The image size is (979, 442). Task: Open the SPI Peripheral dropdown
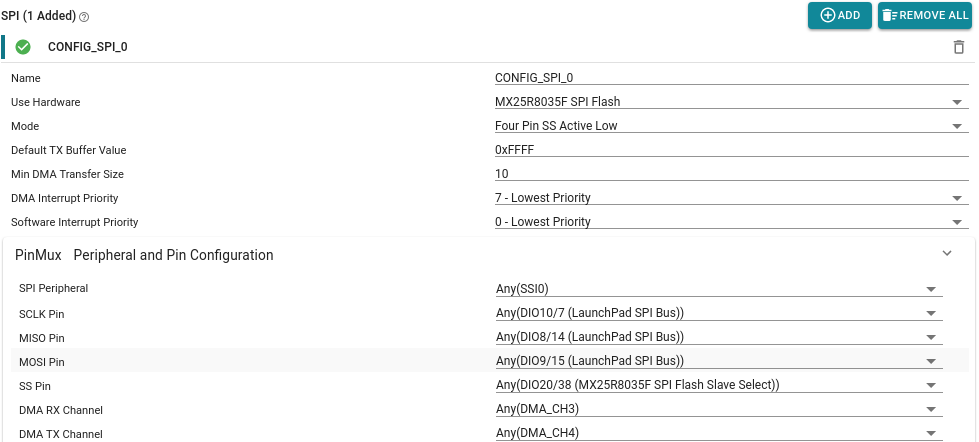[x=718, y=289]
